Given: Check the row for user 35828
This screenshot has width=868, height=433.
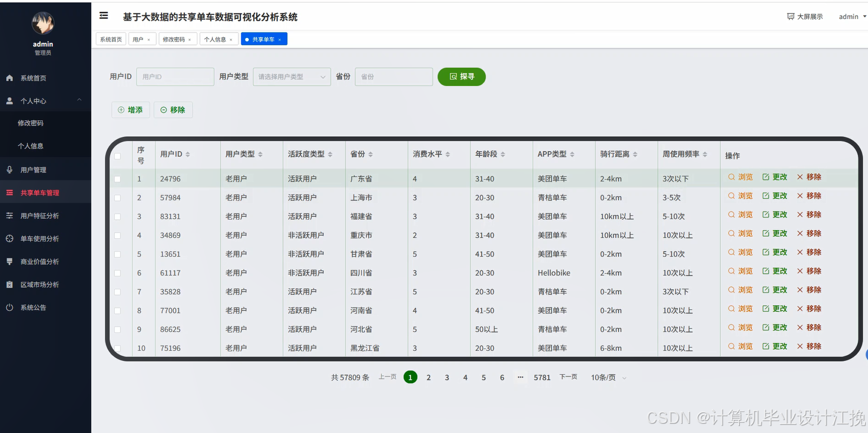Looking at the screenshot, I should (x=117, y=292).
